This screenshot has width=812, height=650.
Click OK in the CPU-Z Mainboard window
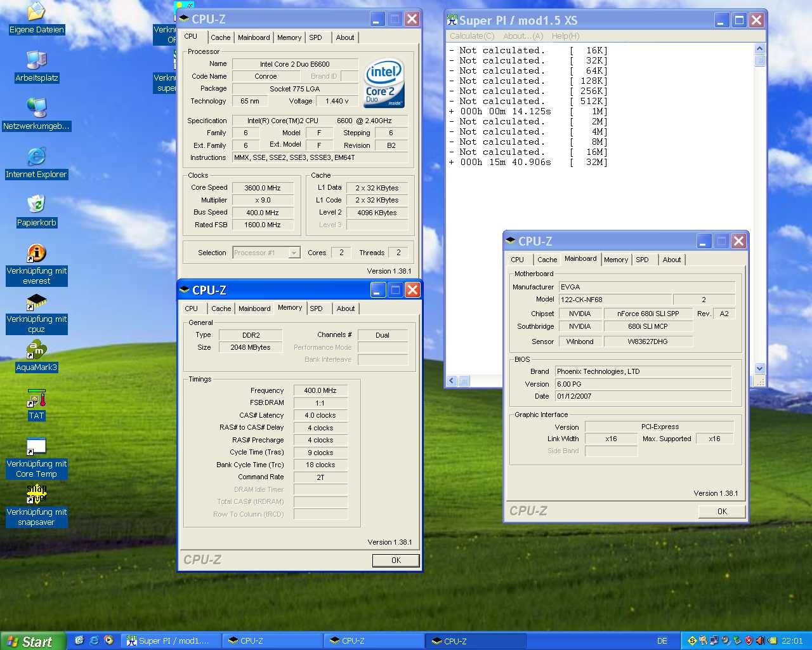[x=722, y=512]
